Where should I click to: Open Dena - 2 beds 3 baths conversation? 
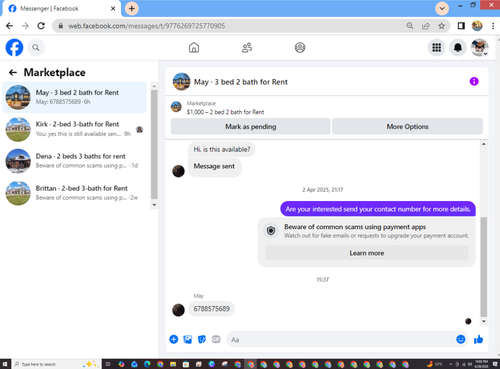coord(74,161)
